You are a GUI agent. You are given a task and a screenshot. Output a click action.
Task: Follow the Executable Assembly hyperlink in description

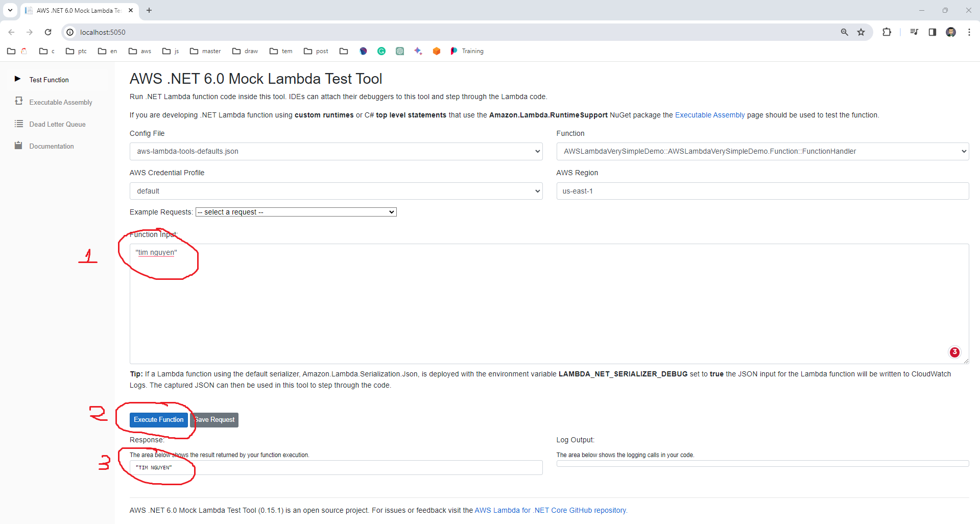(710, 115)
